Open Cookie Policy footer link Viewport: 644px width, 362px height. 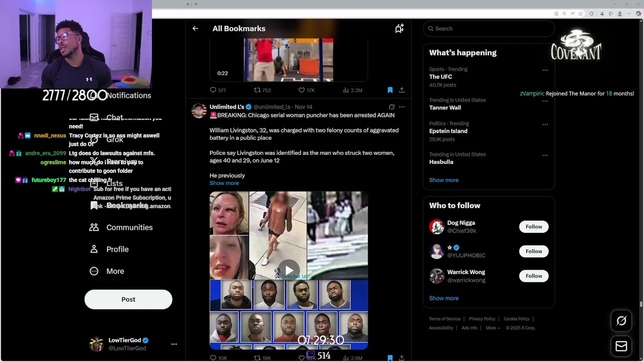(517, 319)
